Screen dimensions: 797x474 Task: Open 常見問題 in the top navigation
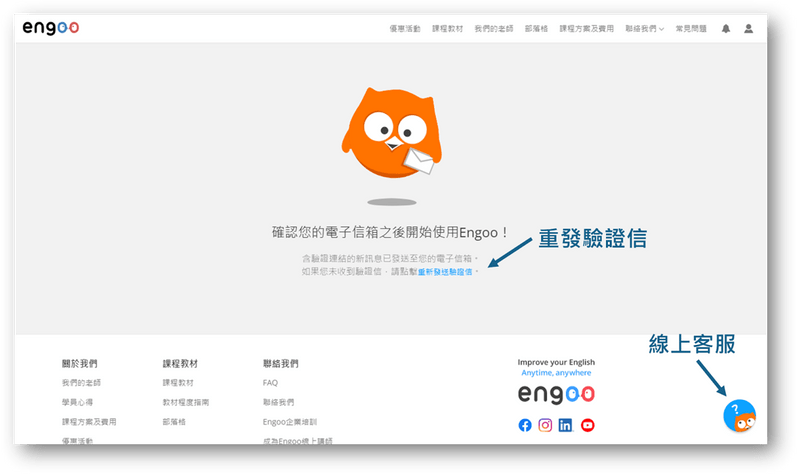click(690, 29)
